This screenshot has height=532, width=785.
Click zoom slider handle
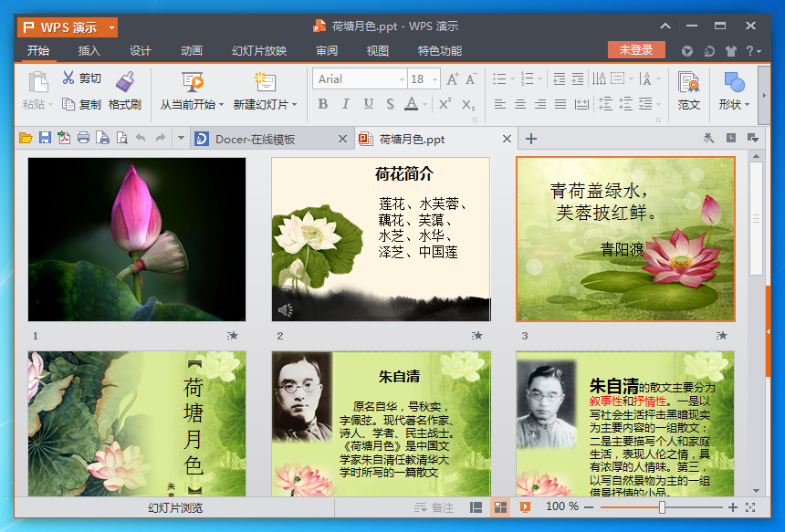[x=662, y=507]
